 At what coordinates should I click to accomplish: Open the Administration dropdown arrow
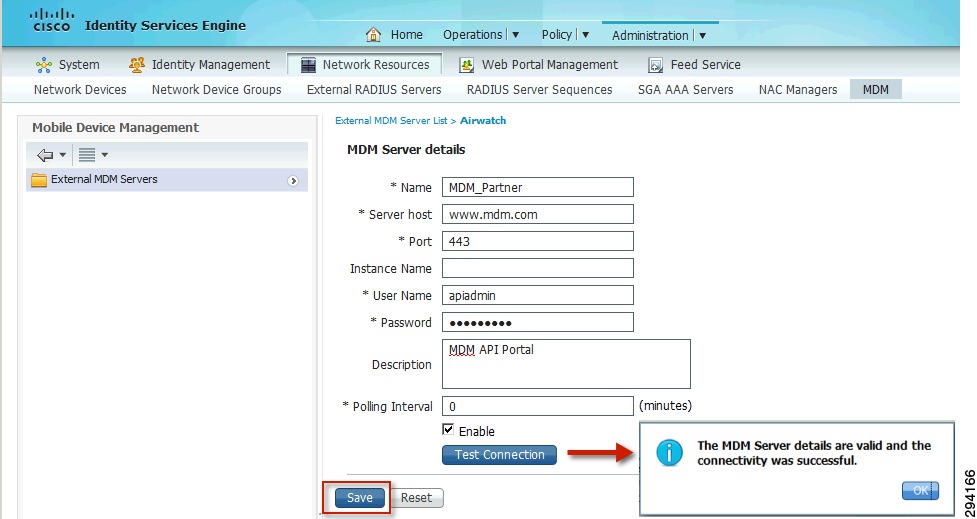coord(702,36)
